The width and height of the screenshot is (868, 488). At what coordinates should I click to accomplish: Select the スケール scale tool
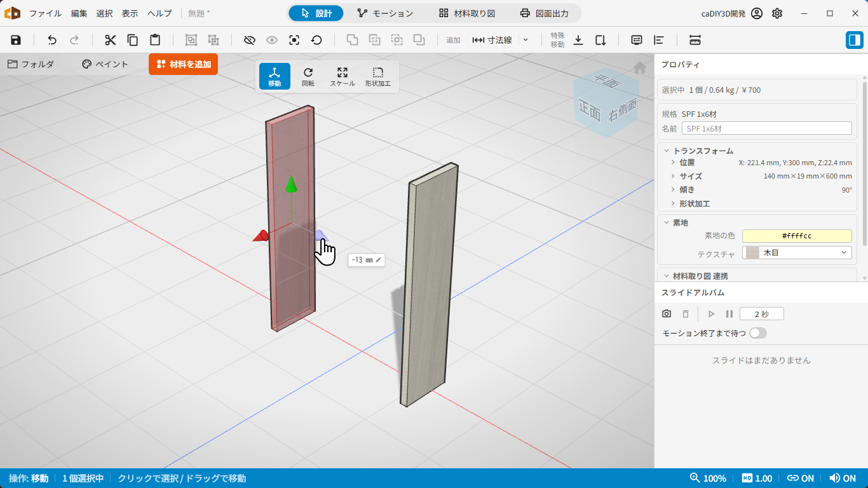pyautogui.click(x=342, y=76)
